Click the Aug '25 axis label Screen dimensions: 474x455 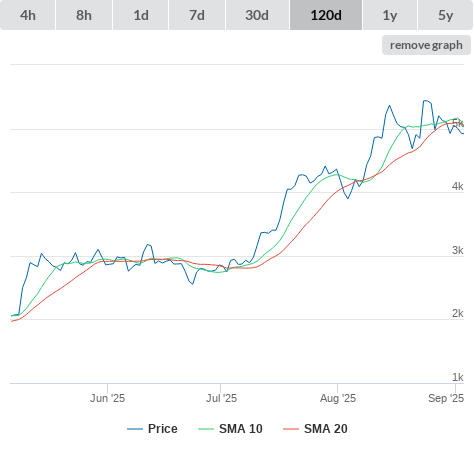pyautogui.click(x=338, y=398)
